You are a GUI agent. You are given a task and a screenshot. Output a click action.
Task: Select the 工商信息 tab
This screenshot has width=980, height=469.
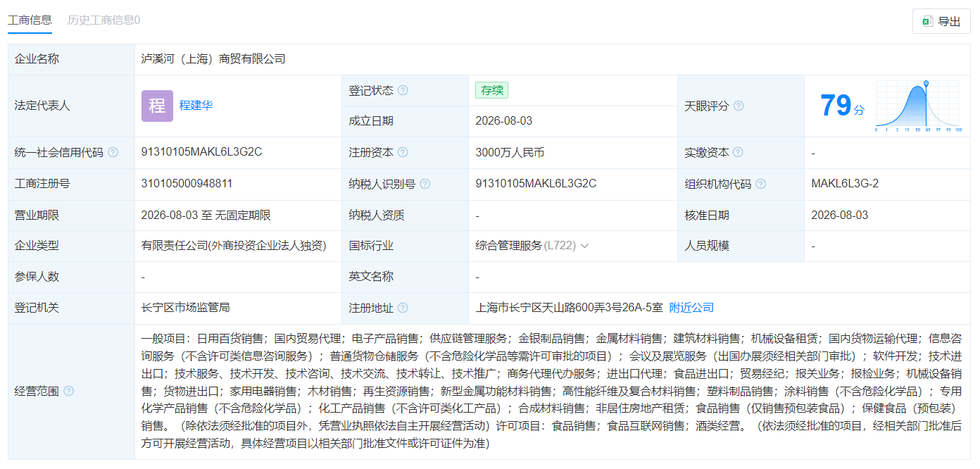tap(30, 20)
